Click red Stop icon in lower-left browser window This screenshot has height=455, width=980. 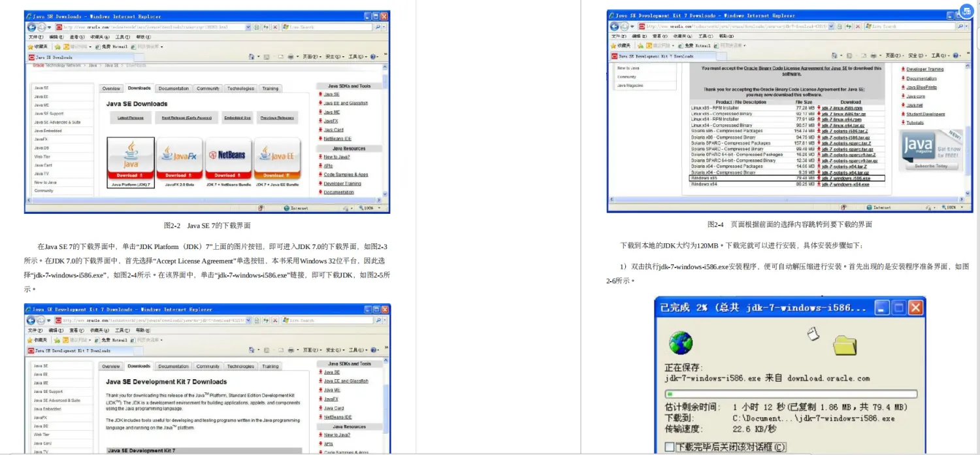pos(275,320)
